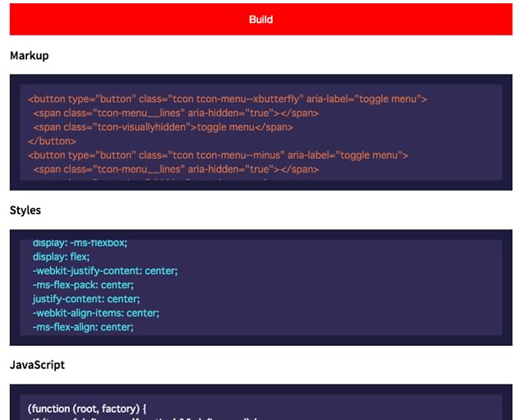Screen dimensions: 526x420
Task: Click the display: -ms-flexbox style line
Action: coord(80,242)
